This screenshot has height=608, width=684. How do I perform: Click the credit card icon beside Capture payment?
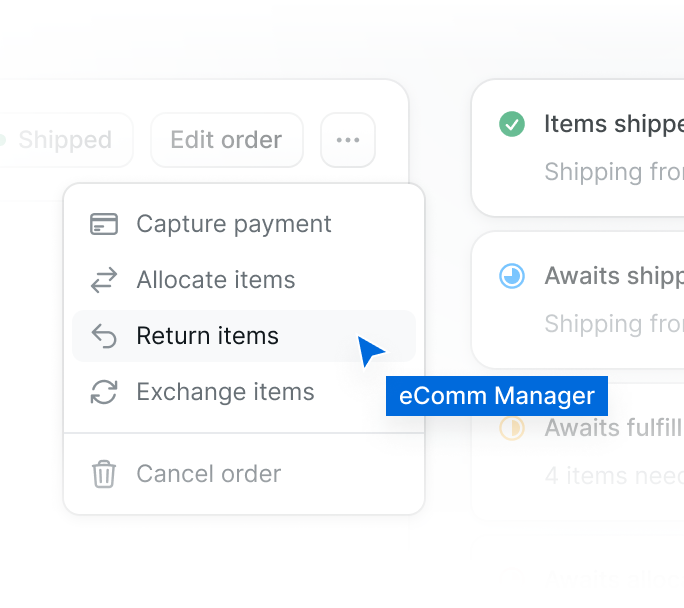coord(104,224)
